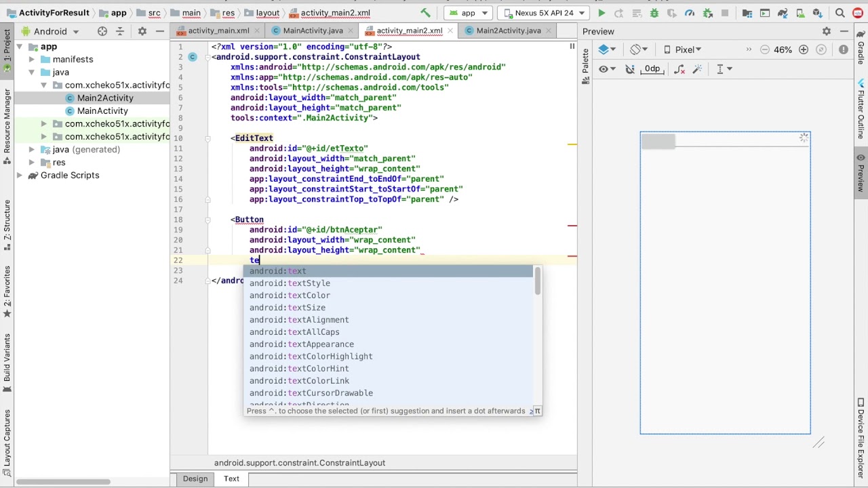Image resolution: width=868 pixels, height=488 pixels.
Task: Click the green Debug bug icon
Action: tap(654, 13)
